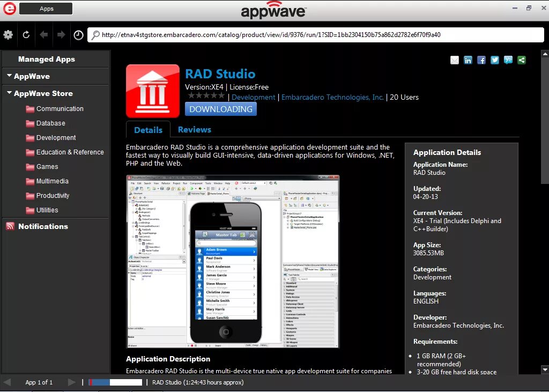
Task: Go forward with the right arrow icon
Action: 61,35
